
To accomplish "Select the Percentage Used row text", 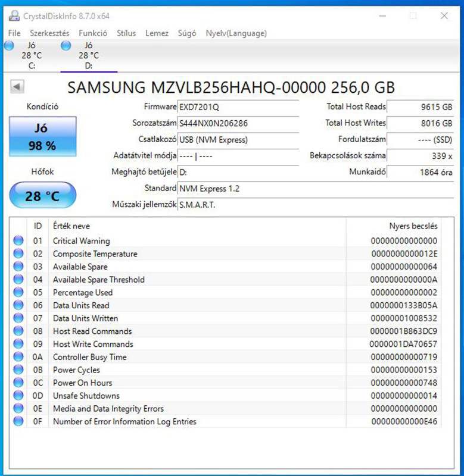I will 83,292.
